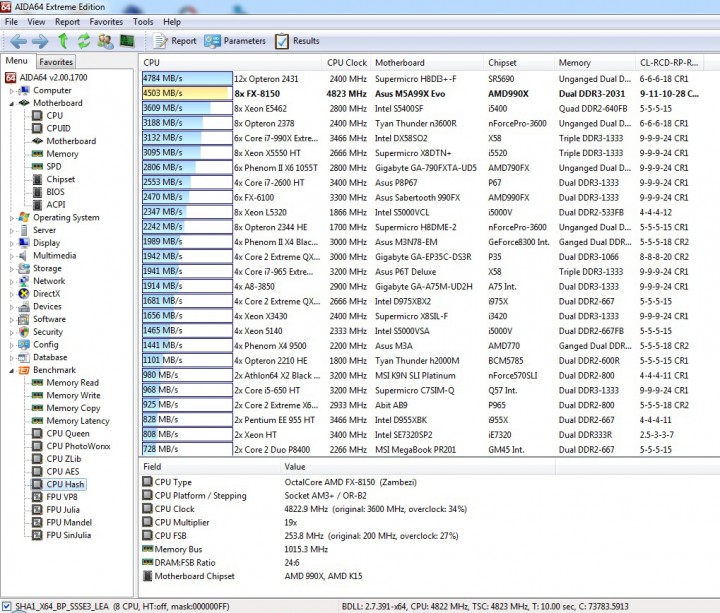Viewport: 720px width, 613px height.
Task: Click the green Up arrow icon
Action: [63, 41]
